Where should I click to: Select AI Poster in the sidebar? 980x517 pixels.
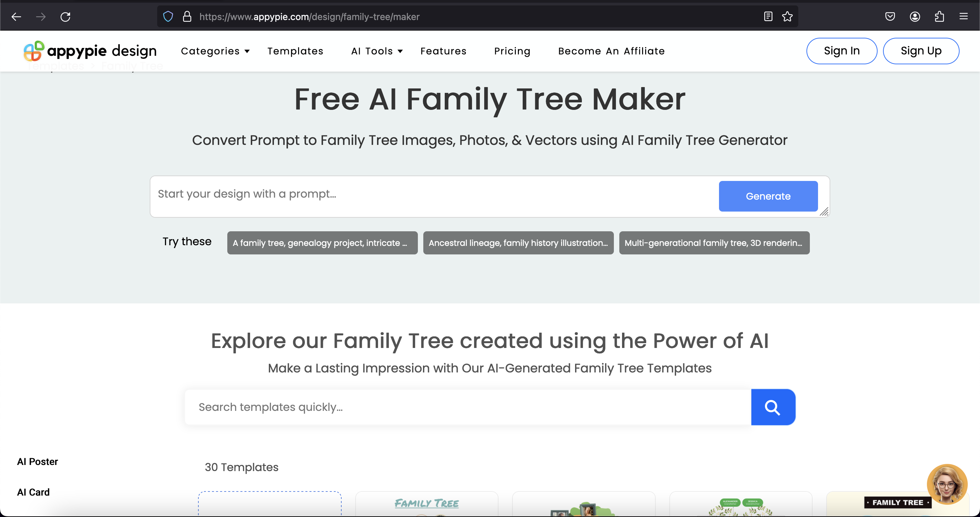[x=37, y=462]
